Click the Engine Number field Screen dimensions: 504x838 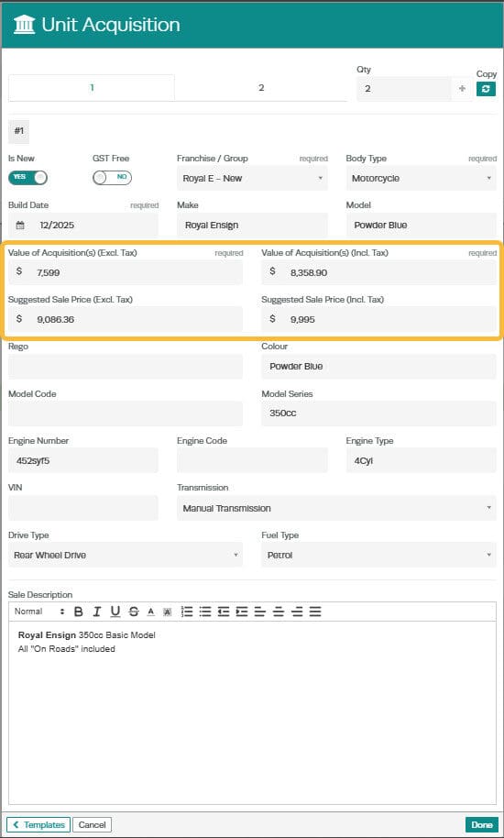click(83, 460)
